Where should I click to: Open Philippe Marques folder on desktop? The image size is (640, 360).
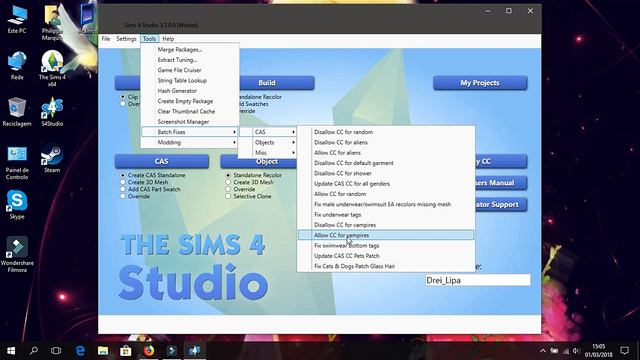52,22
